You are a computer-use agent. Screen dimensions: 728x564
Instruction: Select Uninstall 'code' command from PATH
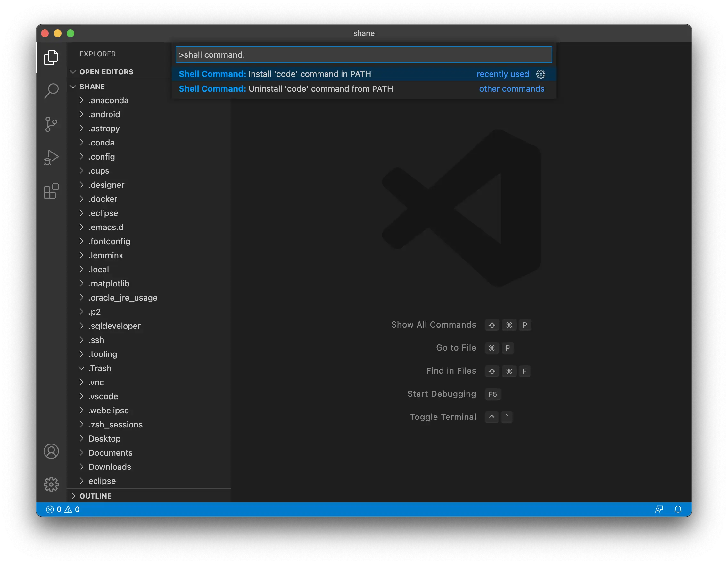coord(320,89)
